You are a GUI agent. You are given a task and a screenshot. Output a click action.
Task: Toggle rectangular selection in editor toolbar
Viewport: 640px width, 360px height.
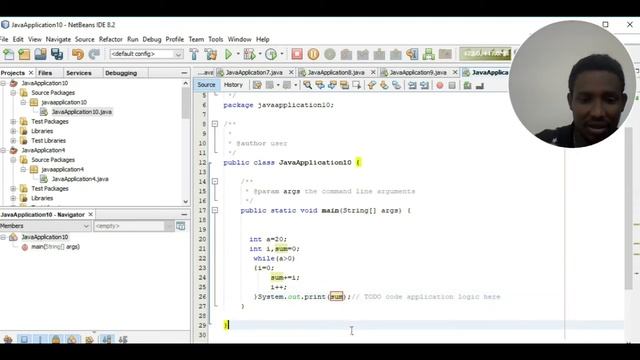click(357, 85)
